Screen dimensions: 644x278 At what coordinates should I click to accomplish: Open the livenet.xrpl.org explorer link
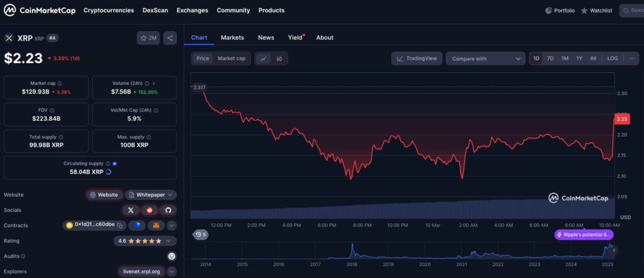coord(142,272)
